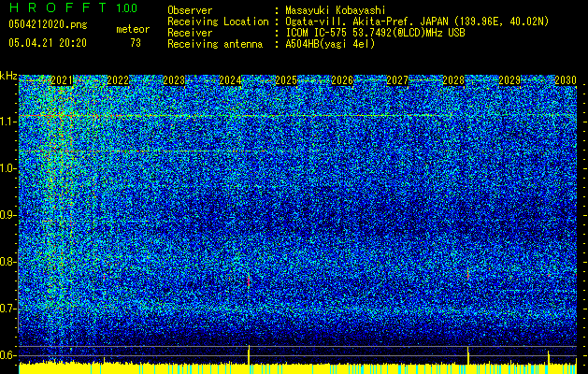The width and height of the screenshot is (588, 374).
Task: Click the Receiving antenna label
Action: pyautogui.click(x=215, y=44)
